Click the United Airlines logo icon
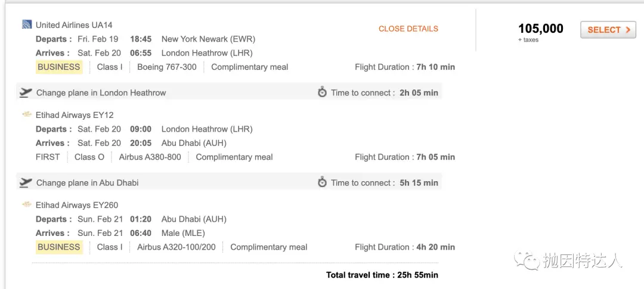 coord(27,24)
